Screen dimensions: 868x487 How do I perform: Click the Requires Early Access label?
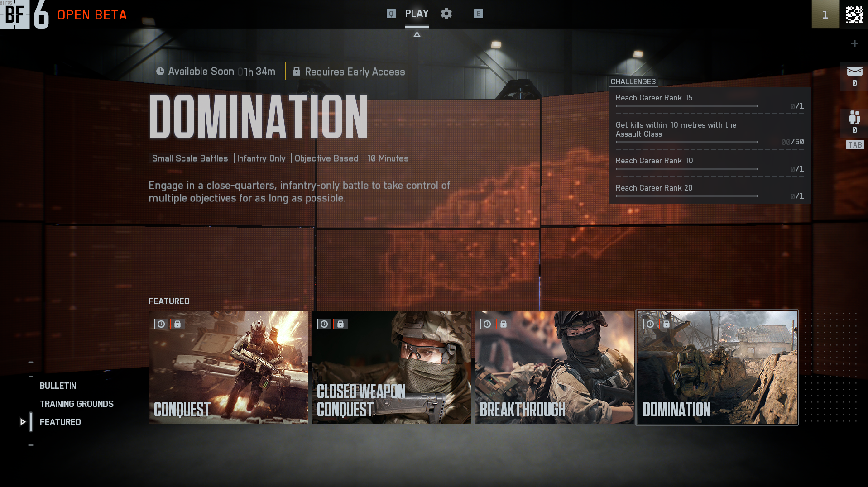(355, 72)
